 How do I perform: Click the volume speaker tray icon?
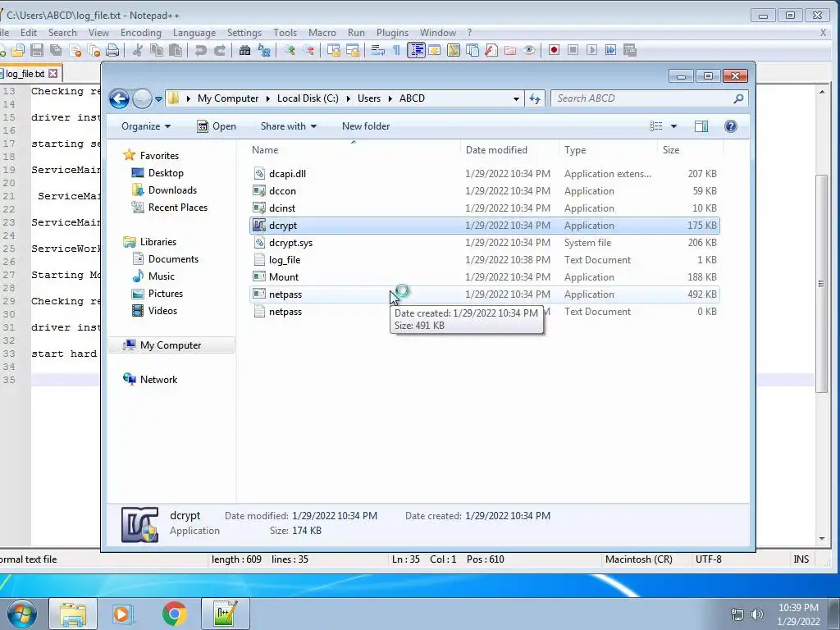coord(757,614)
